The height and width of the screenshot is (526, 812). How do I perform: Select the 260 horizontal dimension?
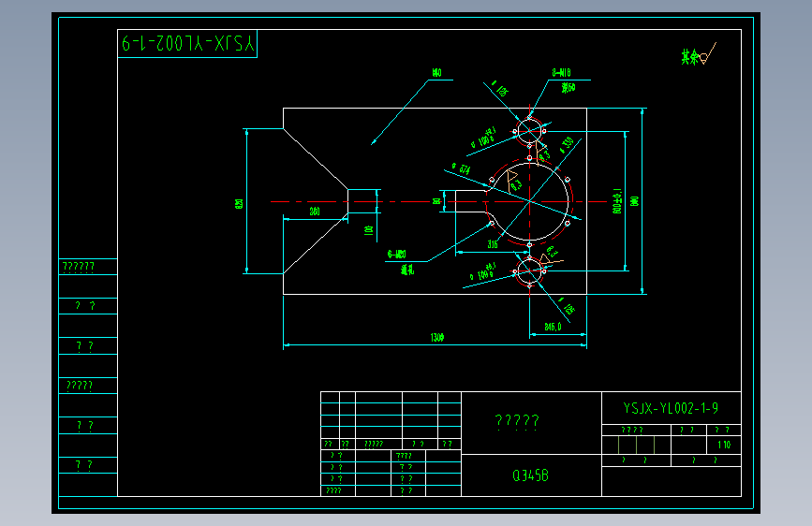point(315,212)
